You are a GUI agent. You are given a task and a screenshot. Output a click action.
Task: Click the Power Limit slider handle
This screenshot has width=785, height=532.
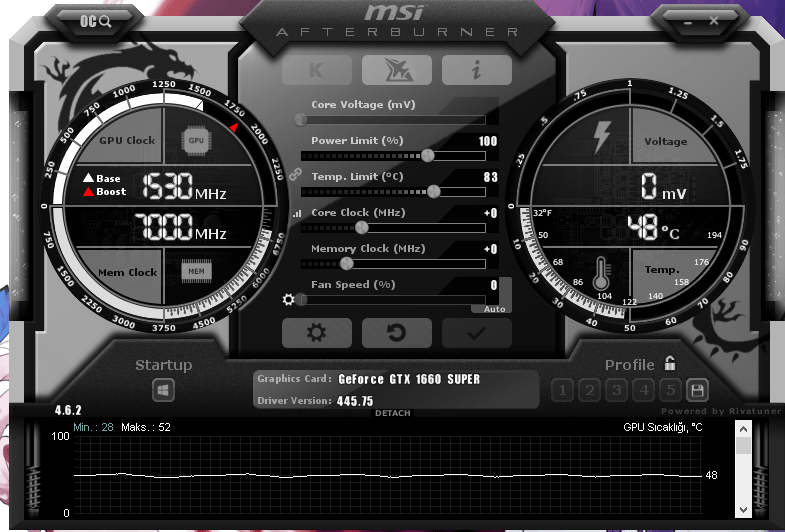tap(428, 155)
